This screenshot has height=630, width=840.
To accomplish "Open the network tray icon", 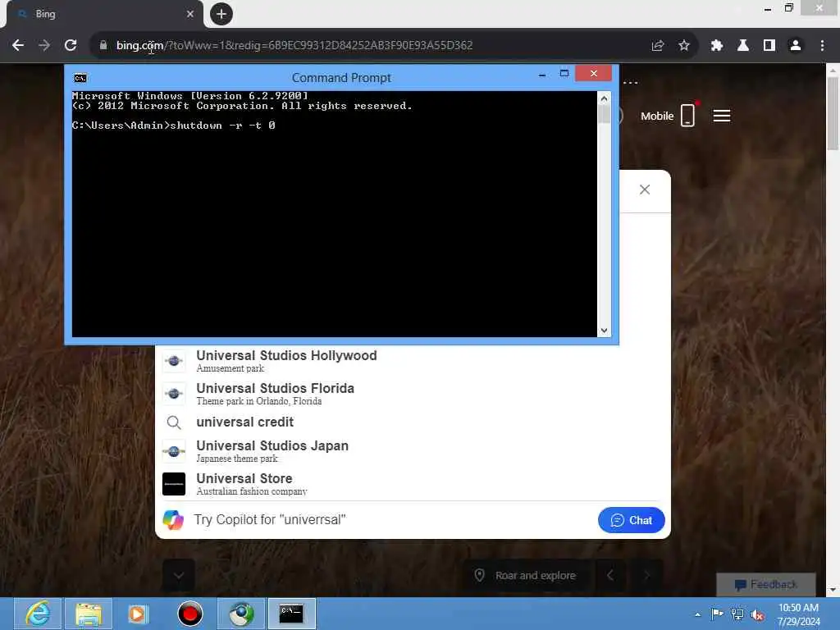I will (x=737, y=614).
